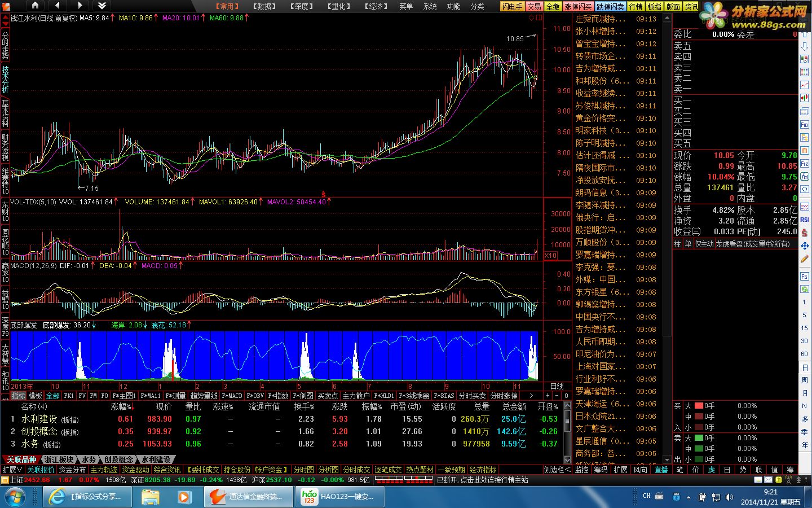Select the 15 minute period
The image size is (812, 508).
click(805, 328)
